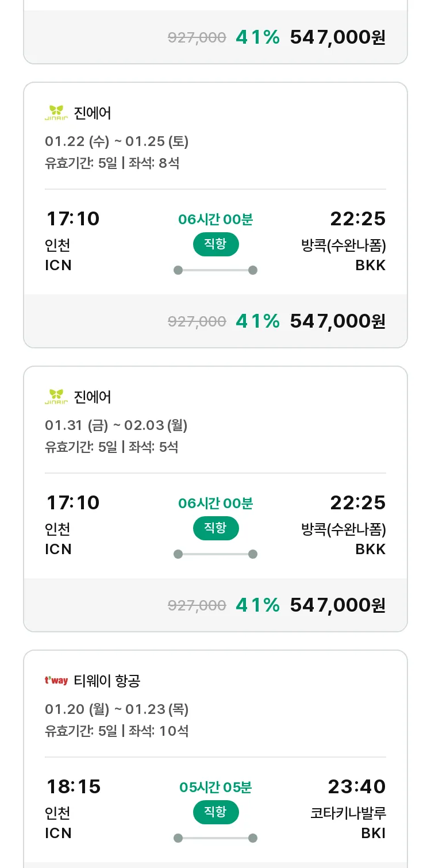Viewport: 431px width, 868px height.
Task: Click the 18:15 Incheon departure time
Action: (x=73, y=786)
